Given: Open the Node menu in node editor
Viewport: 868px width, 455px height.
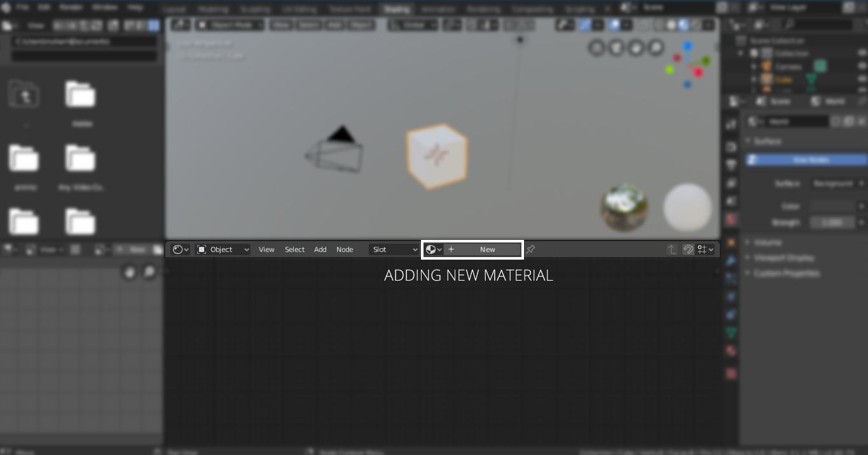Looking at the screenshot, I should point(345,249).
